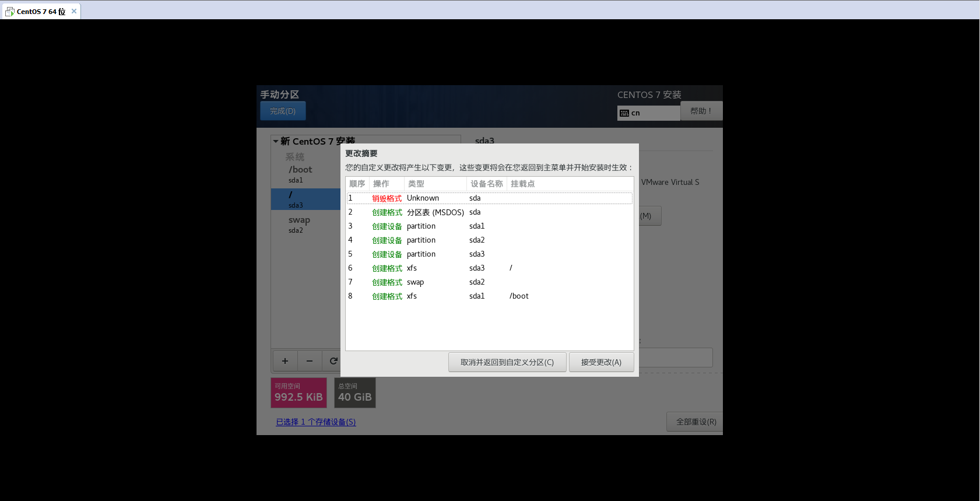Viewport: 980px width, 501px height.
Task: Click the cn keyboard layout field
Action: 649,113
